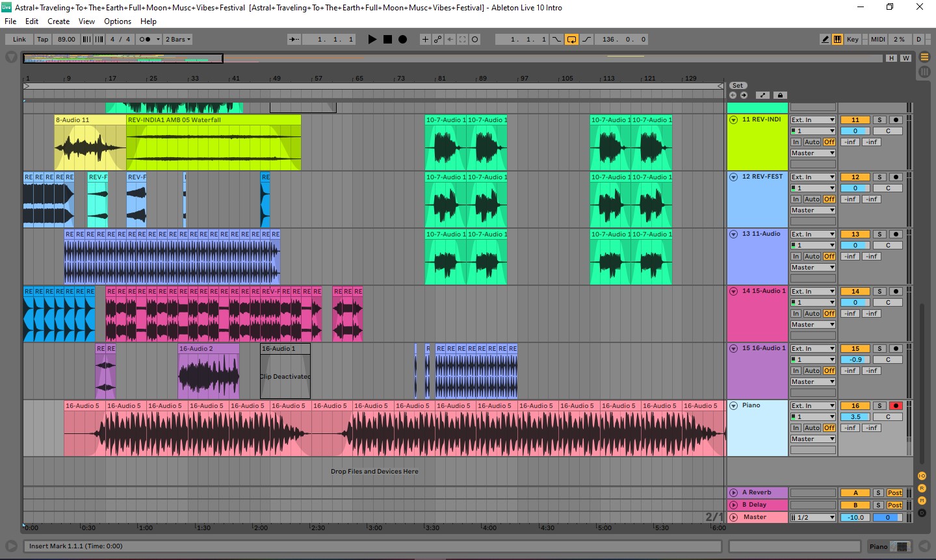This screenshot has width=936, height=560.
Task: Go to next locator arrow
Action: tap(744, 95)
